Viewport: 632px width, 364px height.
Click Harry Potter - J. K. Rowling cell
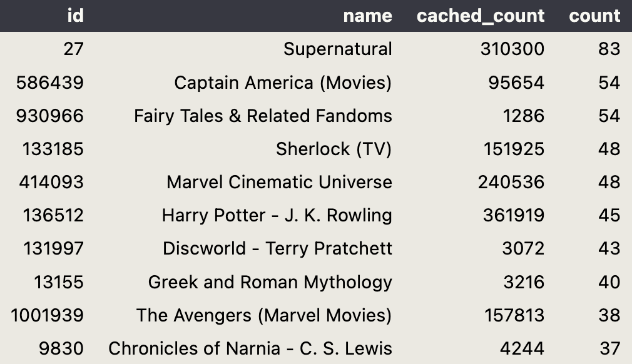click(x=277, y=215)
